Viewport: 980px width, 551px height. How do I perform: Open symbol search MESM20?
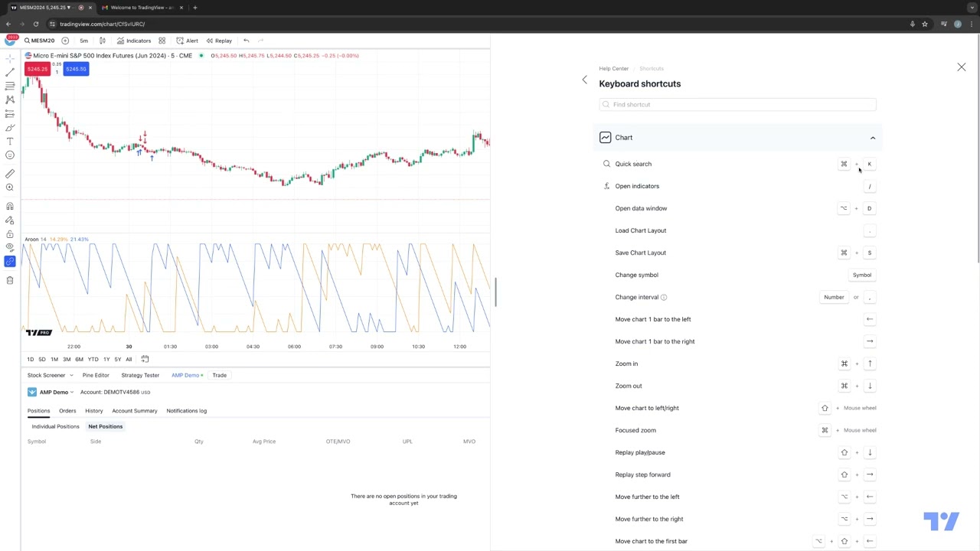(40, 41)
